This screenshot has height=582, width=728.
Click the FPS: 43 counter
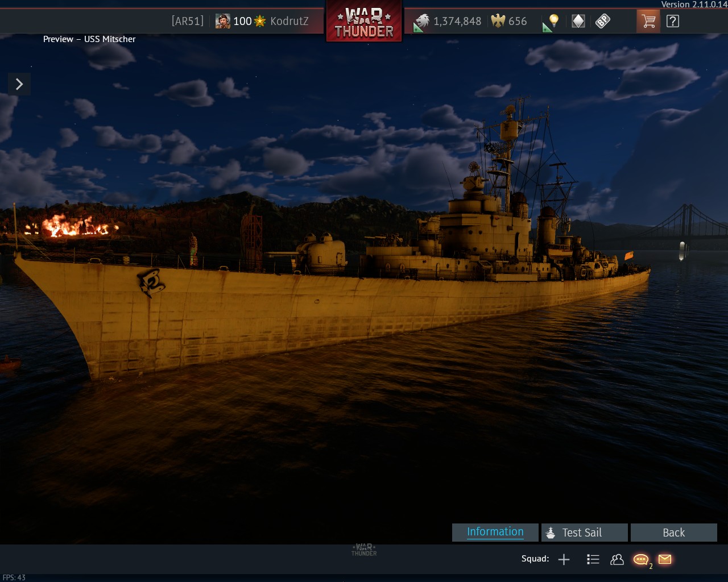[14, 577]
